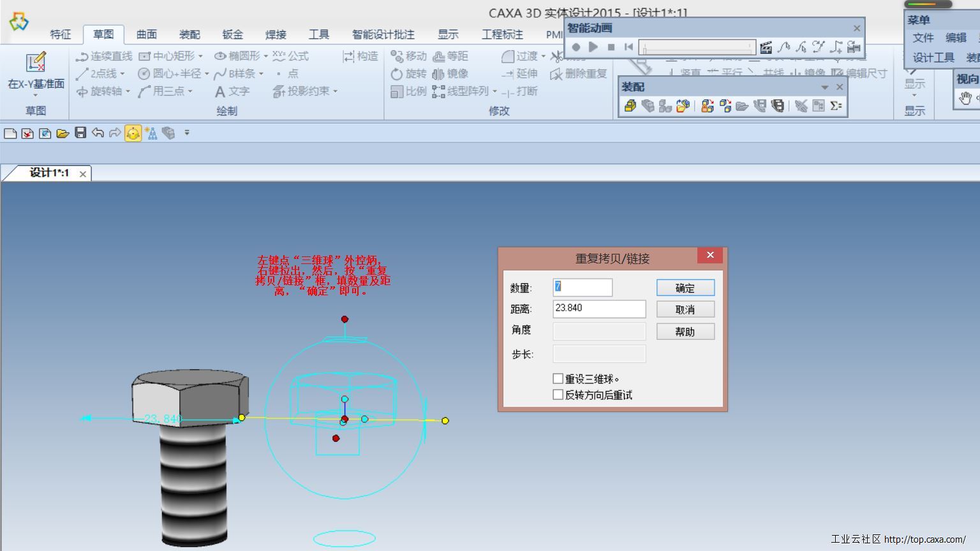This screenshot has height=551, width=980.
Task: Click the open folder icon in quick access toolbar
Action: click(63, 133)
